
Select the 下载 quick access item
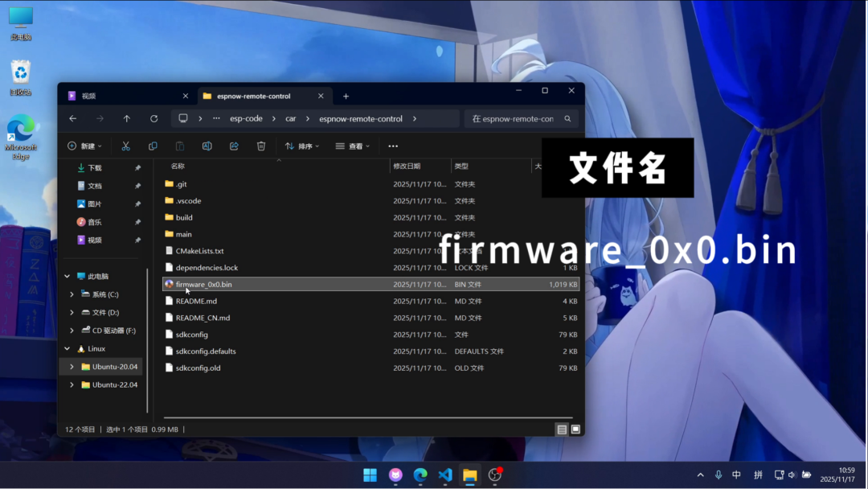tap(95, 168)
